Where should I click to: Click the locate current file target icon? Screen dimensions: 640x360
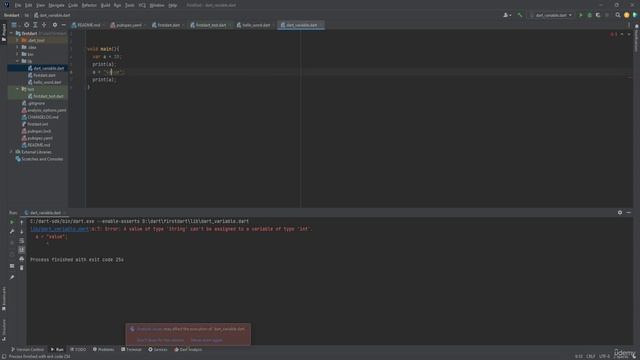point(27,25)
